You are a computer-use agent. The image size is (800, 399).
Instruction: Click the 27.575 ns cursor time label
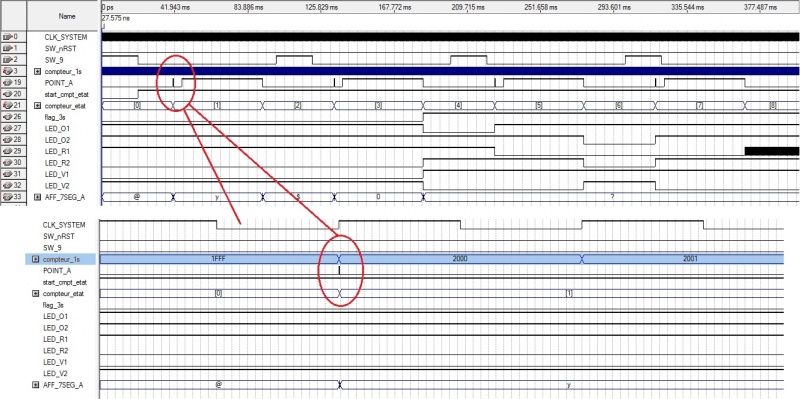click(x=115, y=17)
